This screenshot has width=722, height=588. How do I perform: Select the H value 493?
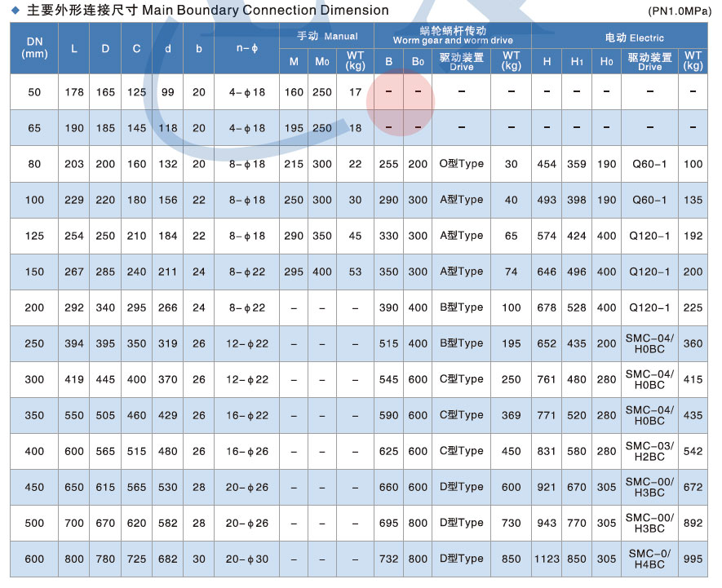pyautogui.click(x=547, y=200)
